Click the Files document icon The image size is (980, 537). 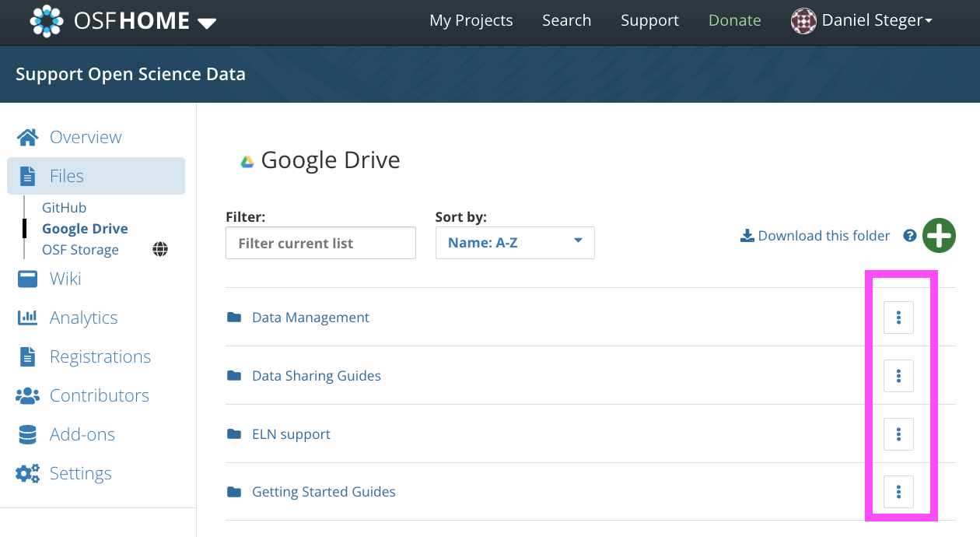point(27,176)
